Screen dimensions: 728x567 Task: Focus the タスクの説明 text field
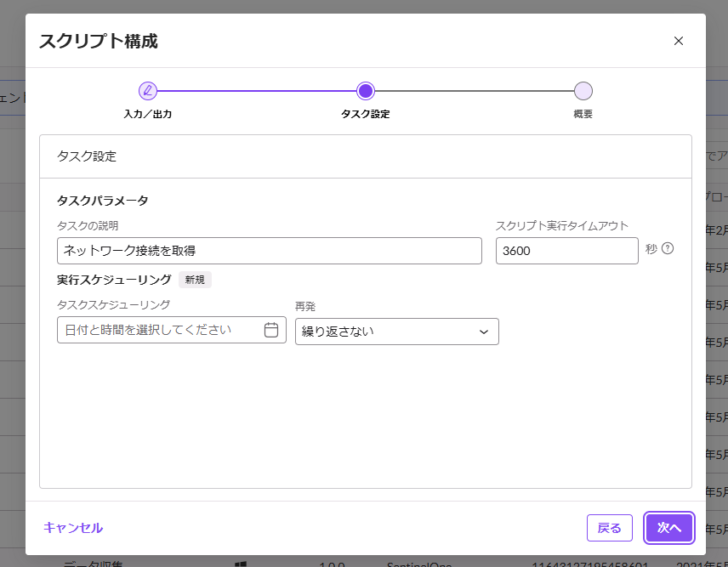click(x=269, y=251)
